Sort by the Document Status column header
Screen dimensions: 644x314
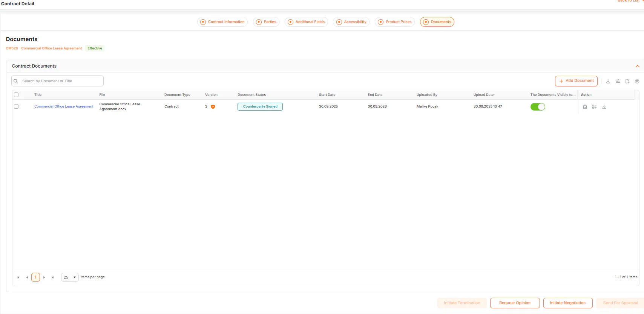pos(252,95)
